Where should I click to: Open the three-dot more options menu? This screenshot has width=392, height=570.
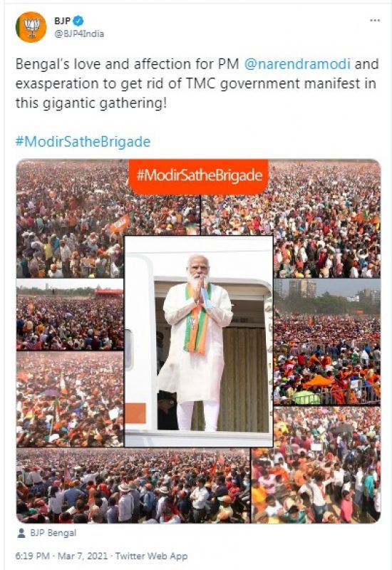[x=375, y=21]
